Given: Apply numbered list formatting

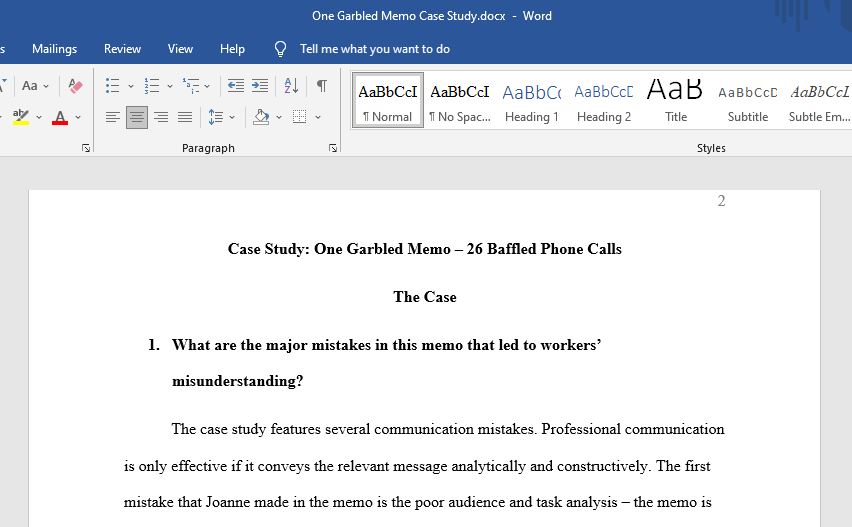Looking at the screenshot, I should (152, 85).
